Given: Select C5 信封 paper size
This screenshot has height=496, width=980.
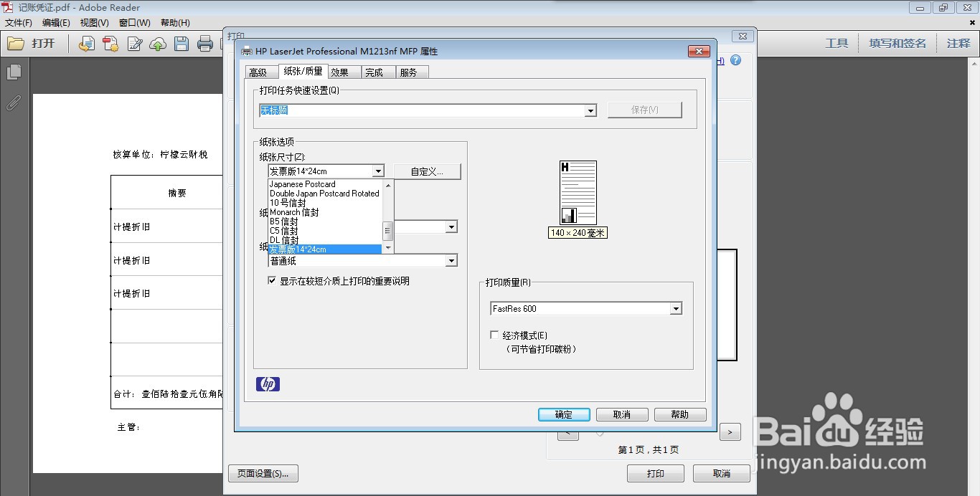Looking at the screenshot, I should 325,231.
